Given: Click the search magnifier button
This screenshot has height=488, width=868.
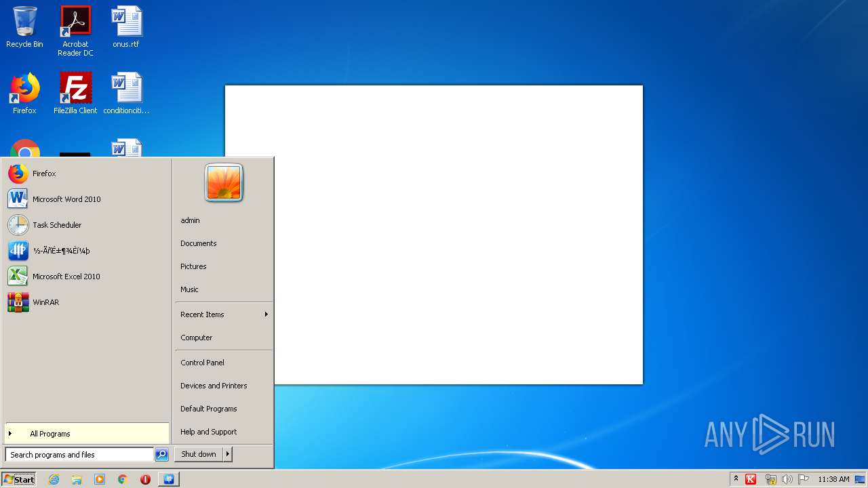Looking at the screenshot, I should click(161, 455).
